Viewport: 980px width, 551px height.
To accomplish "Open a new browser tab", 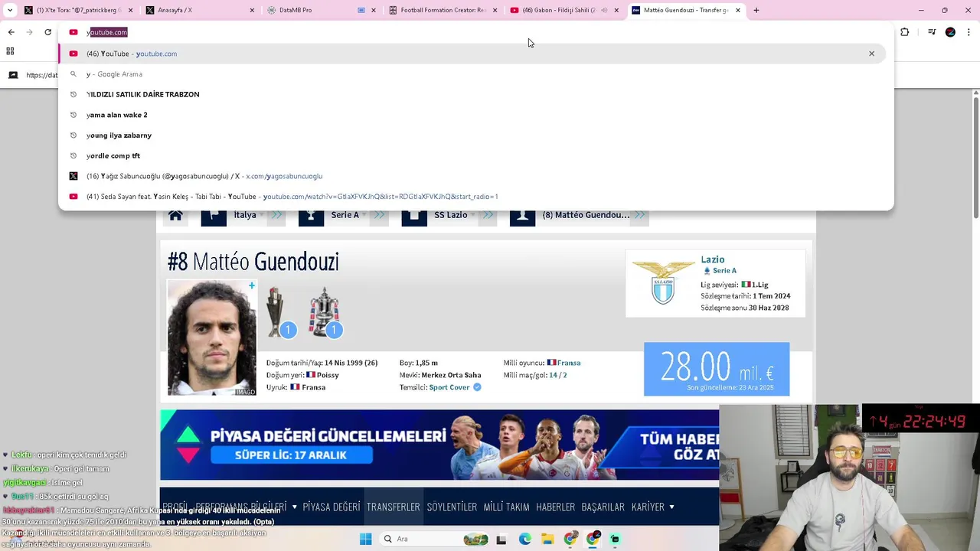I will [756, 10].
